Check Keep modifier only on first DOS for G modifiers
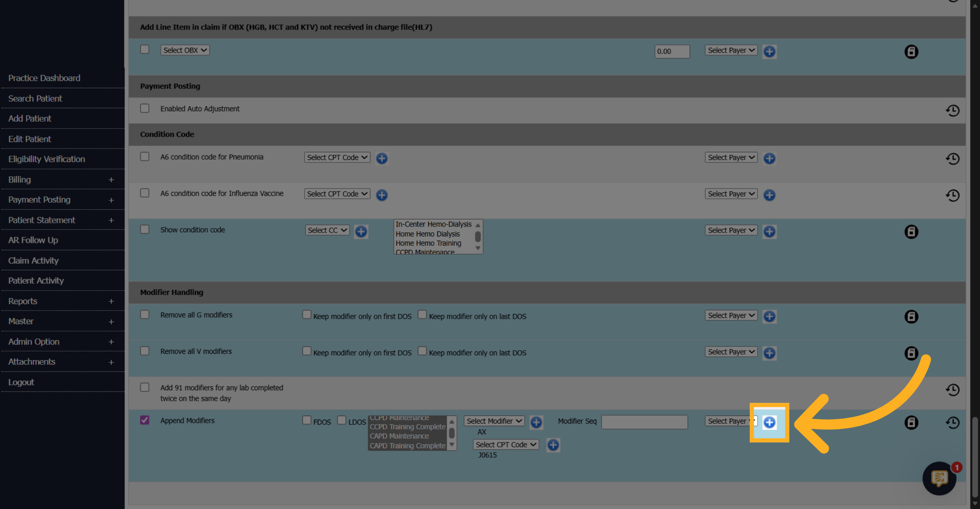The height and width of the screenshot is (509, 980). (307, 314)
